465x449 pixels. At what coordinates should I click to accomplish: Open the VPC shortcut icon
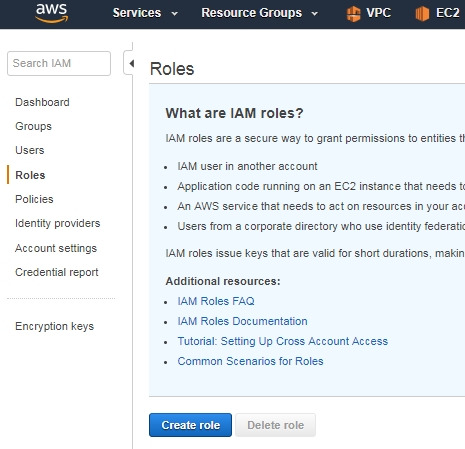point(353,14)
